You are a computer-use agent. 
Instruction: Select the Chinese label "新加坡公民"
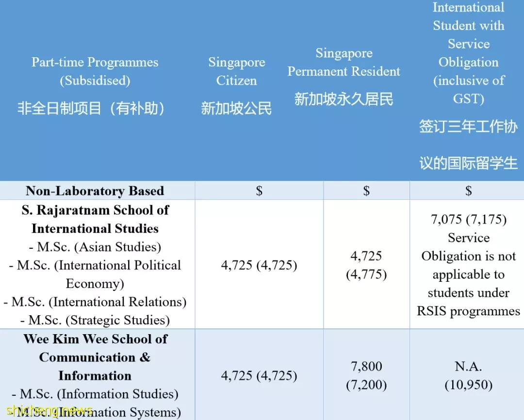[237, 108]
